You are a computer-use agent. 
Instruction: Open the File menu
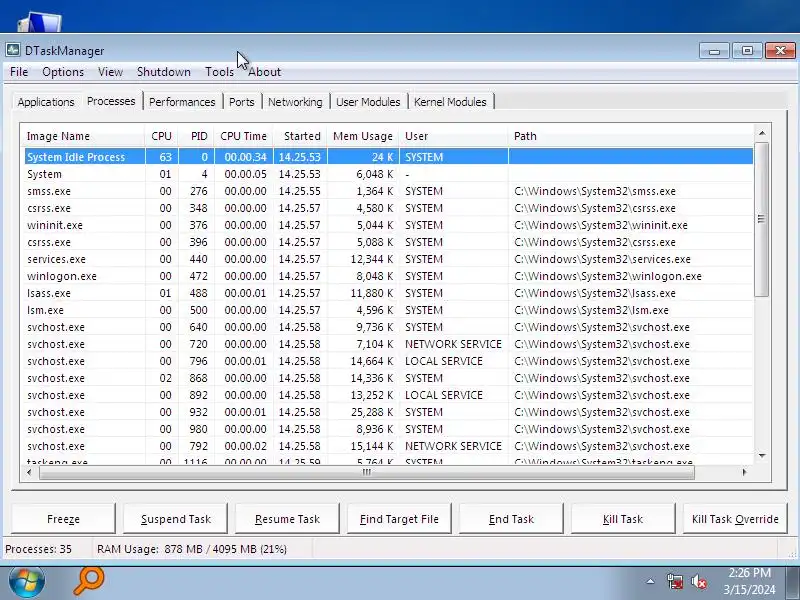(x=19, y=72)
